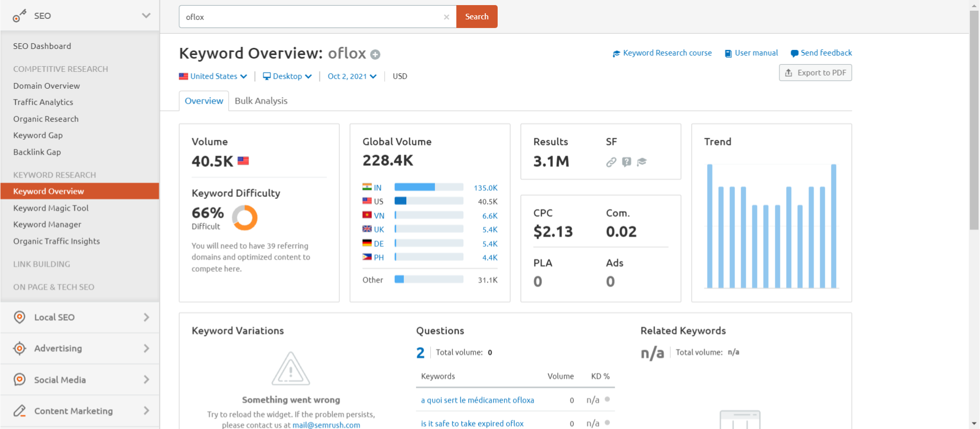Open SEO Dashboard from sidebar
The image size is (980, 429).
point(42,46)
